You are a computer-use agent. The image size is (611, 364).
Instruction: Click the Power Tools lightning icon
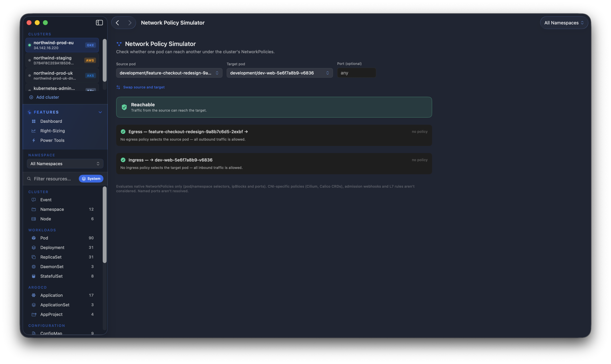click(x=34, y=140)
